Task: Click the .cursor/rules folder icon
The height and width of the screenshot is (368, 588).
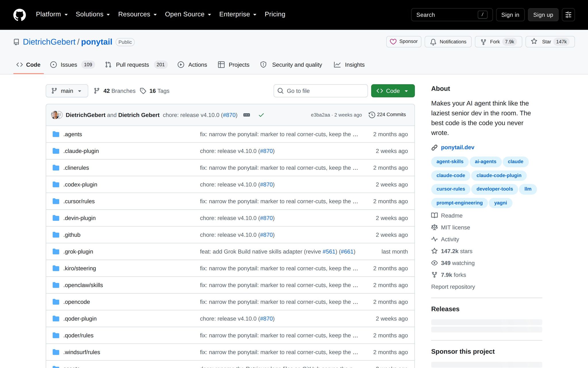Action: coord(56,201)
